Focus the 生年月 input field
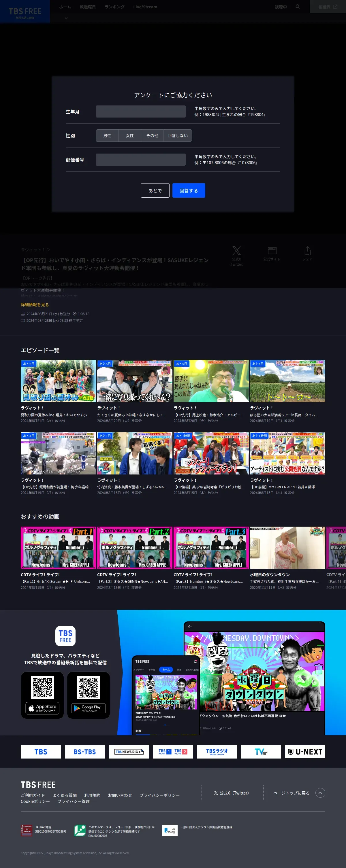The height and width of the screenshot is (868, 346). (x=141, y=111)
